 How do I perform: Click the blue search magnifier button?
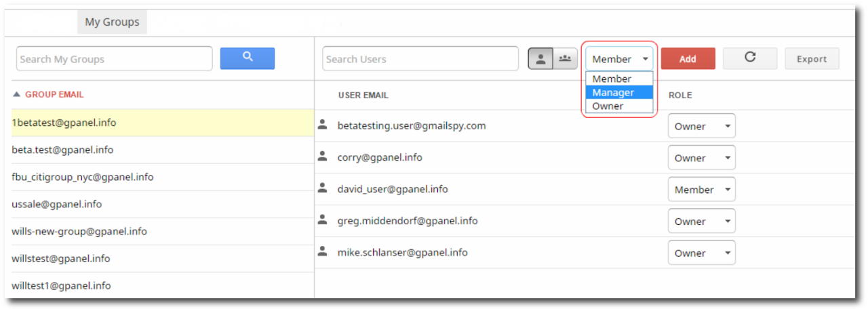(x=247, y=58)
